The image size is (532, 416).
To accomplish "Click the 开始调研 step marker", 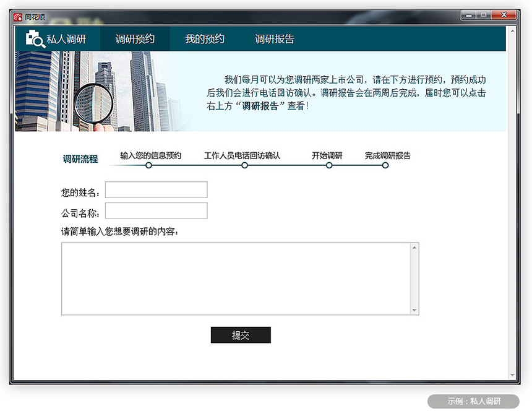I will (329, 165).
